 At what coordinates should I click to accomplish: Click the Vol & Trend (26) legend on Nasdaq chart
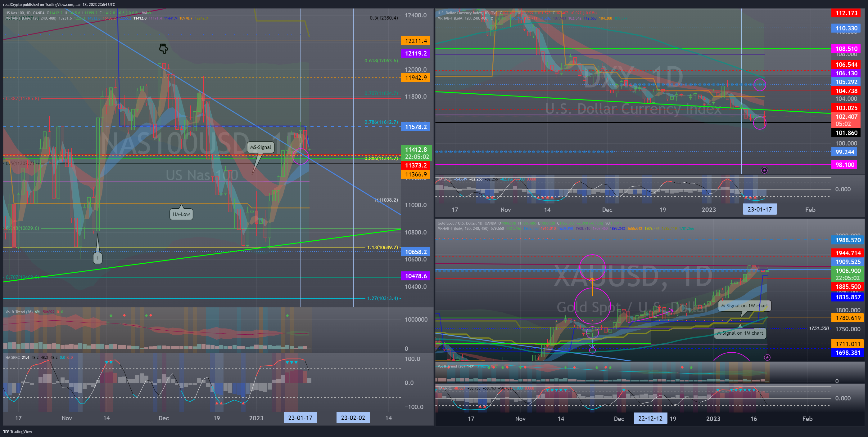click(x=19, y=312)
